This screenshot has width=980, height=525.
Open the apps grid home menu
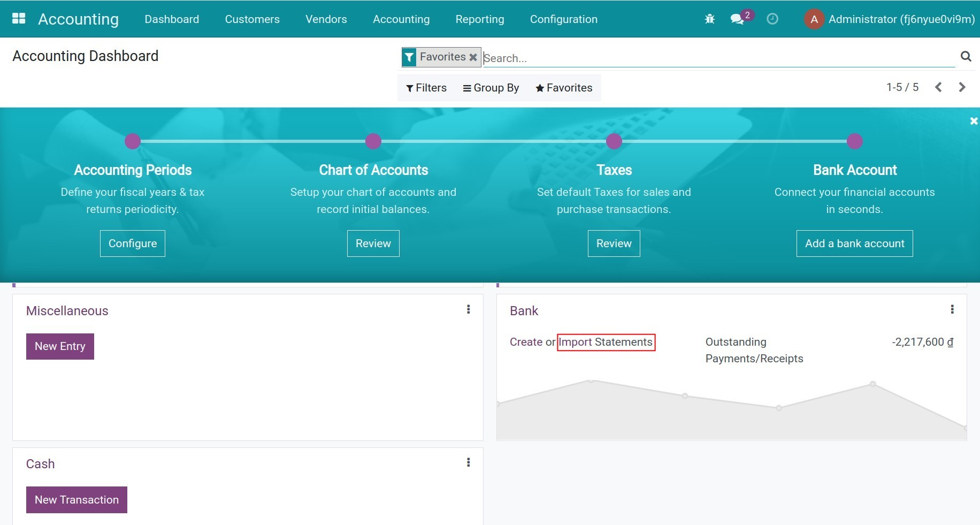[x=19, y=19]
